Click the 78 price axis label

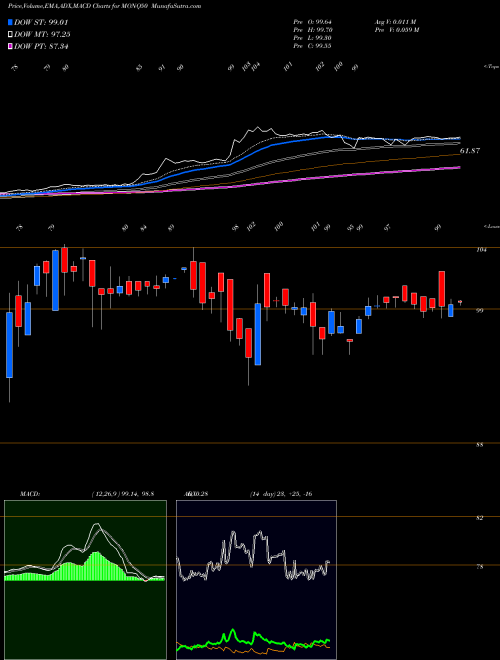pos(479,567)
